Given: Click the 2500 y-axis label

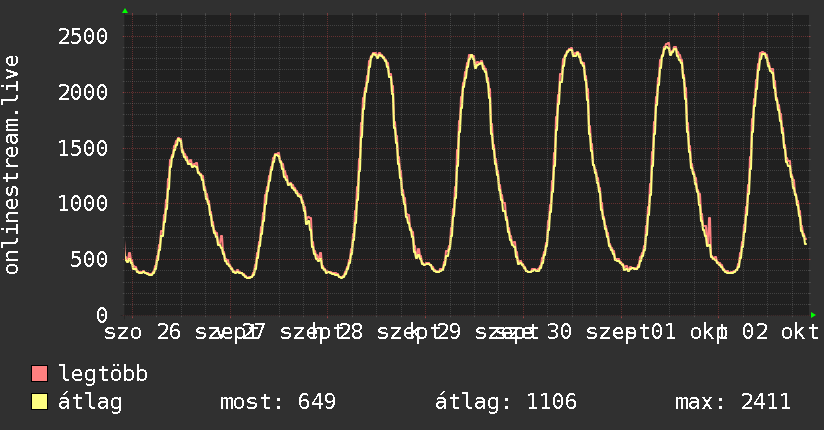Looking at the screenshot, I should [x=83, y=37].
